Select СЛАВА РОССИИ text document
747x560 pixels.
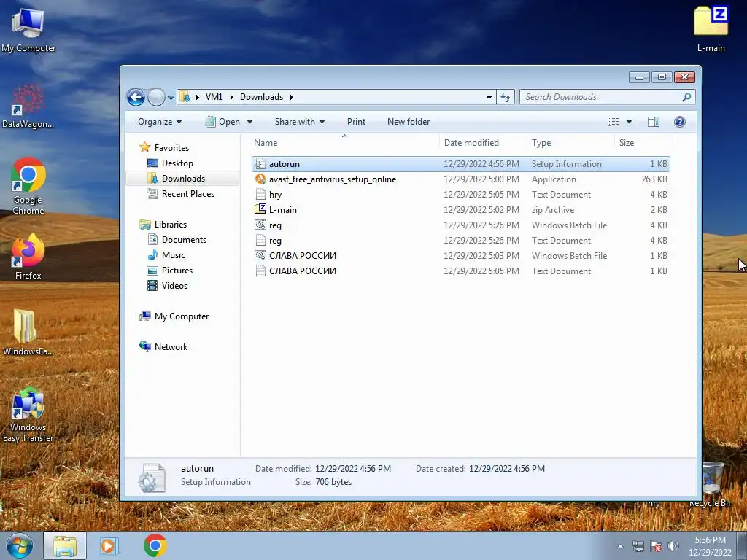point(461,271)
